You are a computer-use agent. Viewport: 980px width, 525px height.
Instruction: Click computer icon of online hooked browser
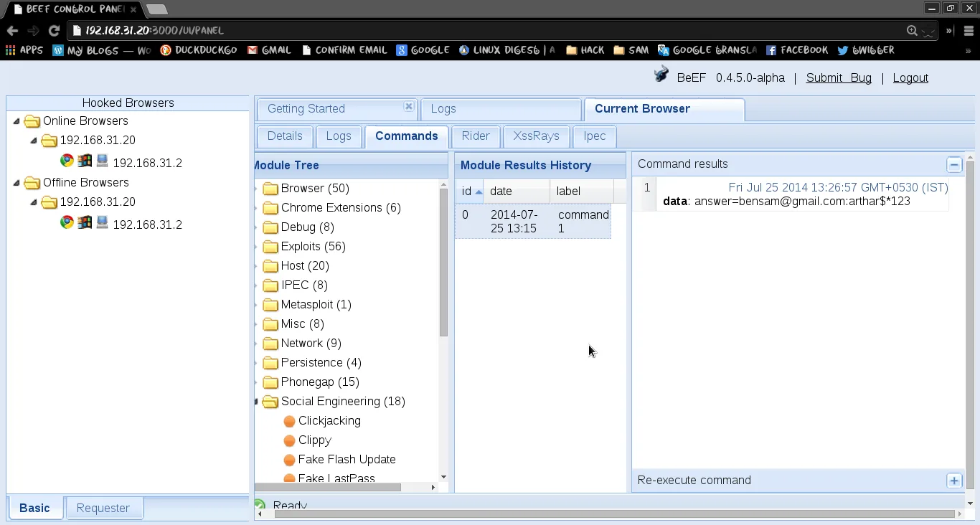[x=102, y=161]
